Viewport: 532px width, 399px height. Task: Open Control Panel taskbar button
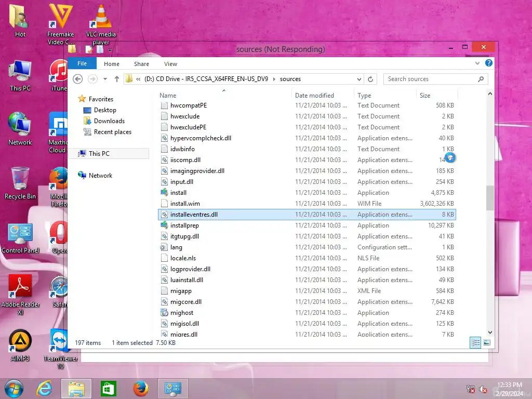[x=172, y=389]
